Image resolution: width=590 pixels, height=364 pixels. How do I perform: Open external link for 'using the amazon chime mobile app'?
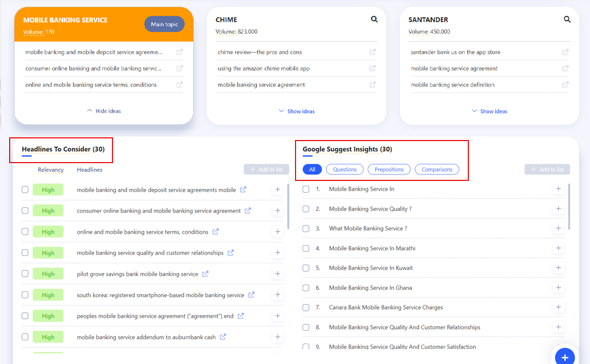click(x=373, y=68)
